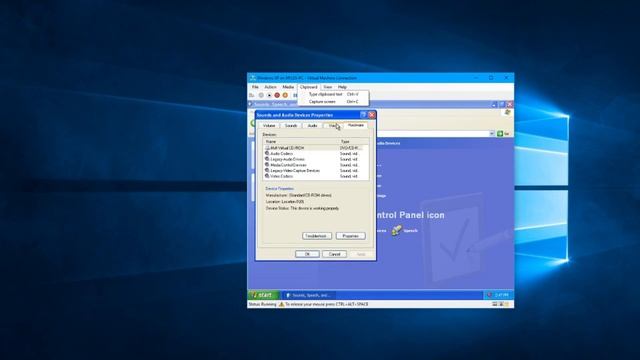This screenshot has width=640, height=360.
Task: Click the greyed Apply button
Action: click(361, 254)
